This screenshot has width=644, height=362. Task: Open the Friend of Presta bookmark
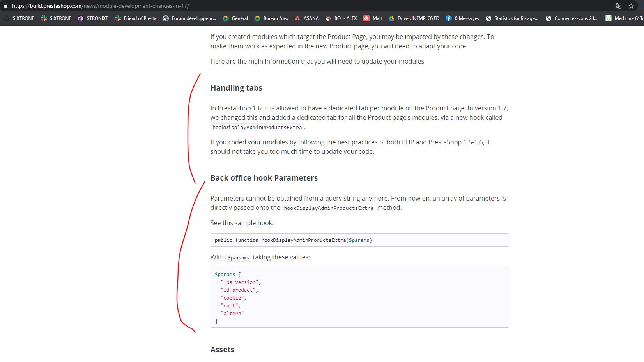pos(136,18)
